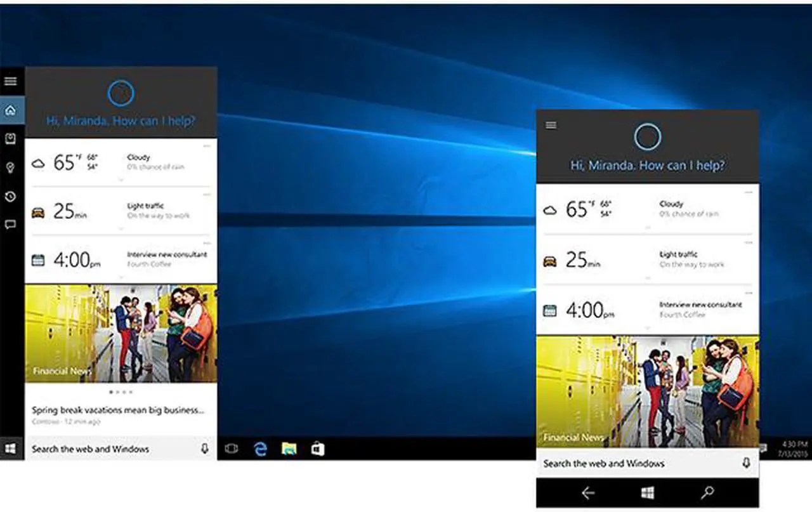Viewport: 812px width, 512px height.
Task: Click the microphone icon in the desktop search box
Action: (x=204, y=449)
